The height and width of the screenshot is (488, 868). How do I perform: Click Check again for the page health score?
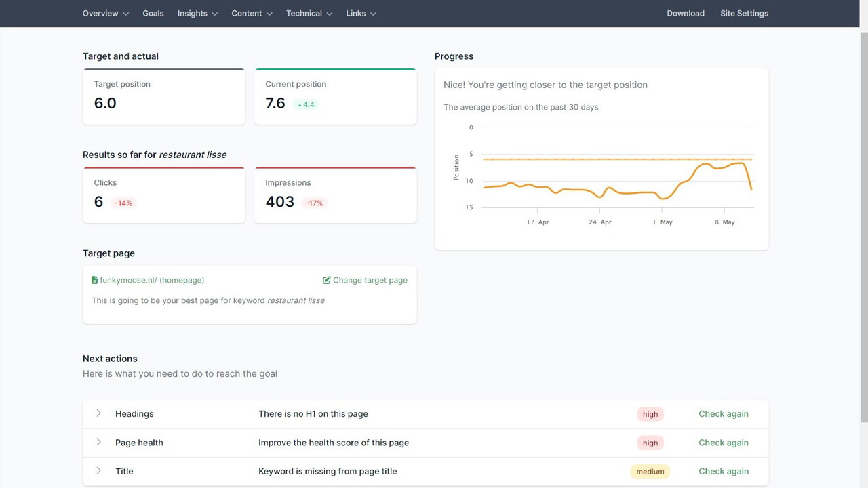tap(723, 442)
